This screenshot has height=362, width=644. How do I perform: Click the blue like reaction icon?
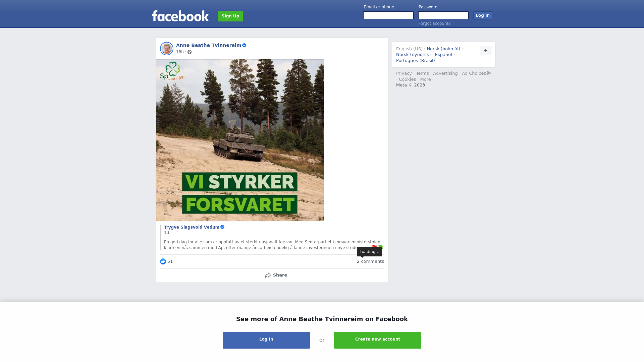pyautogui.click(x=163, y=261)
